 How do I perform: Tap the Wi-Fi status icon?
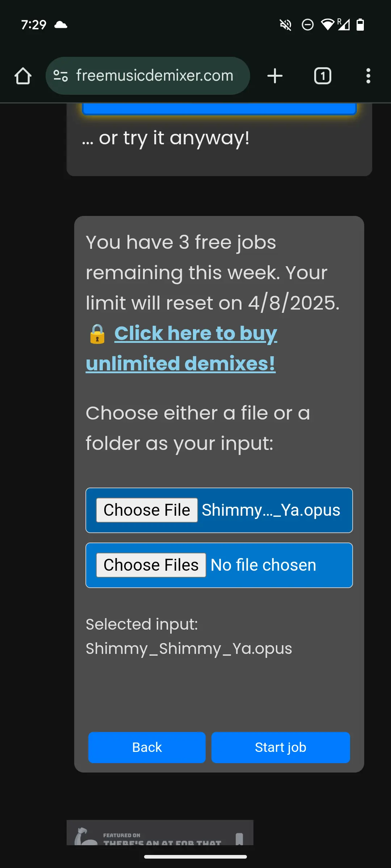click(x=328, y=25)
